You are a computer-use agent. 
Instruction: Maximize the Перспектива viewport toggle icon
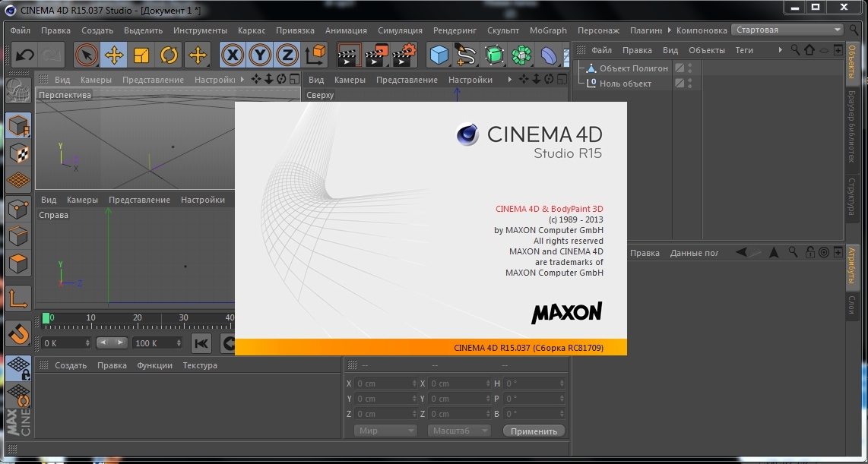point(294,80)
